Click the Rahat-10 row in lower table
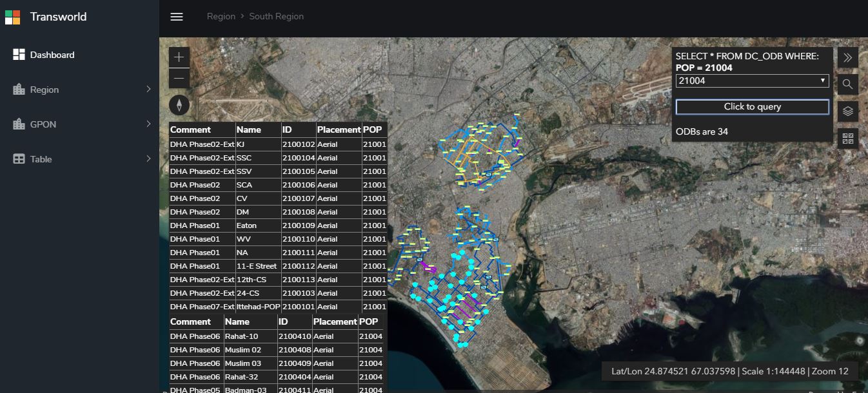 coord(276,336)
